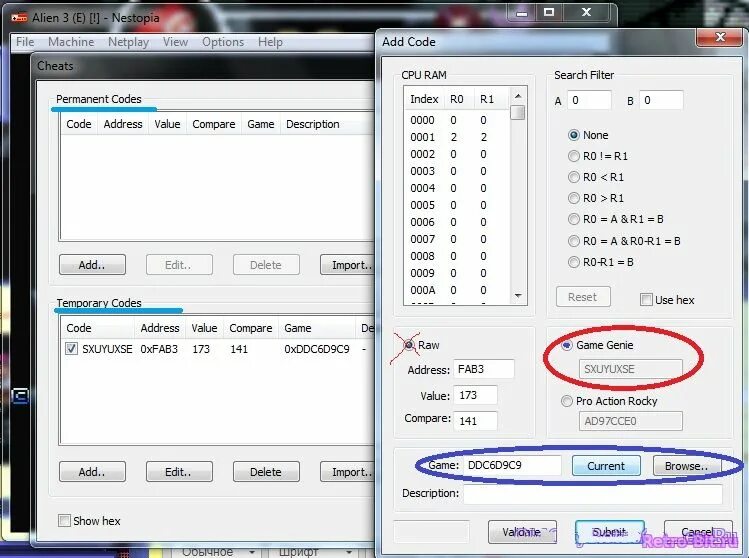749x558 pixels.
Task: Close the Add Code dialog
Action: point(720,37)
